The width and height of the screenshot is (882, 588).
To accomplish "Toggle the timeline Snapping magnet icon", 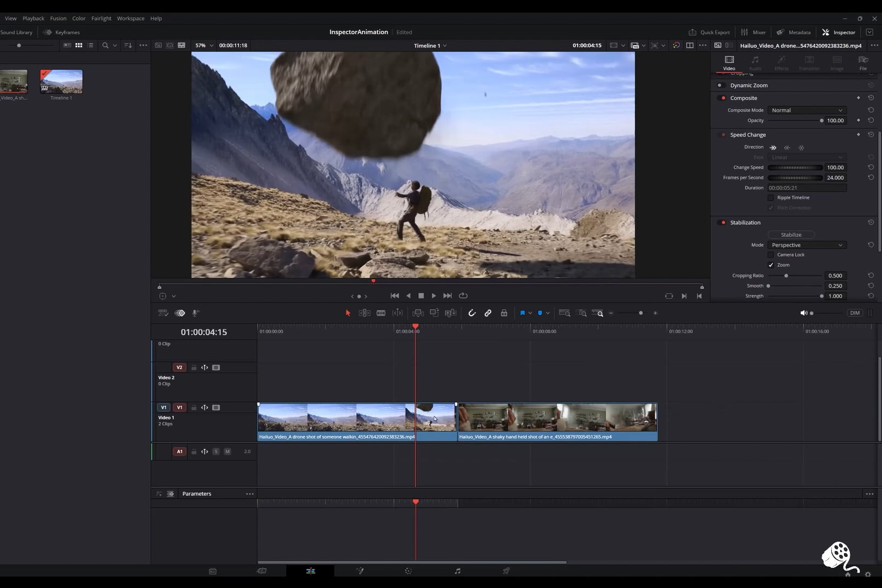I will pyautogui.click(x=471, y=313).
